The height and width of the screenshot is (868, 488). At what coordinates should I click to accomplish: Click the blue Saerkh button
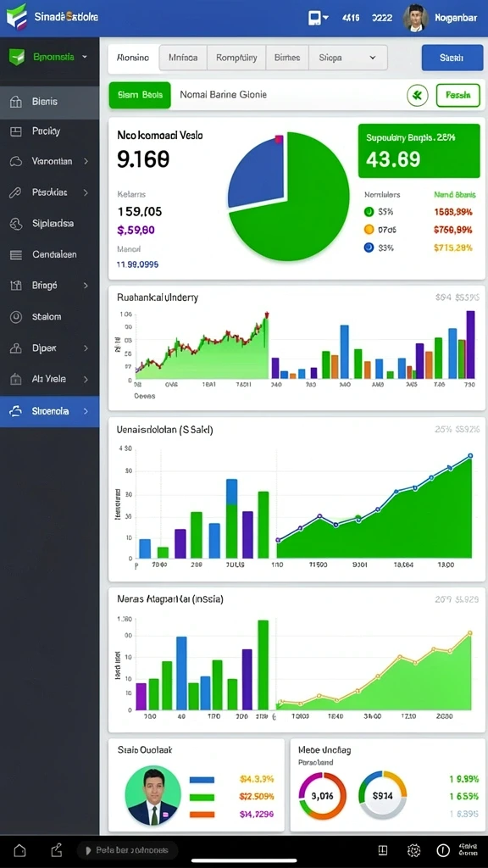point(452,58)
